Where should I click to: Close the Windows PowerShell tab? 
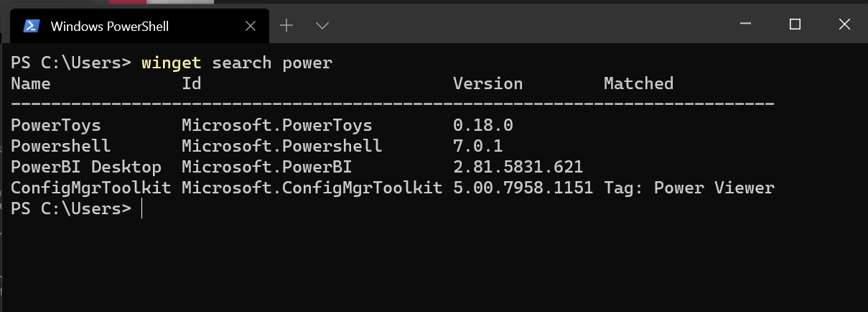[x=251, y=26]
